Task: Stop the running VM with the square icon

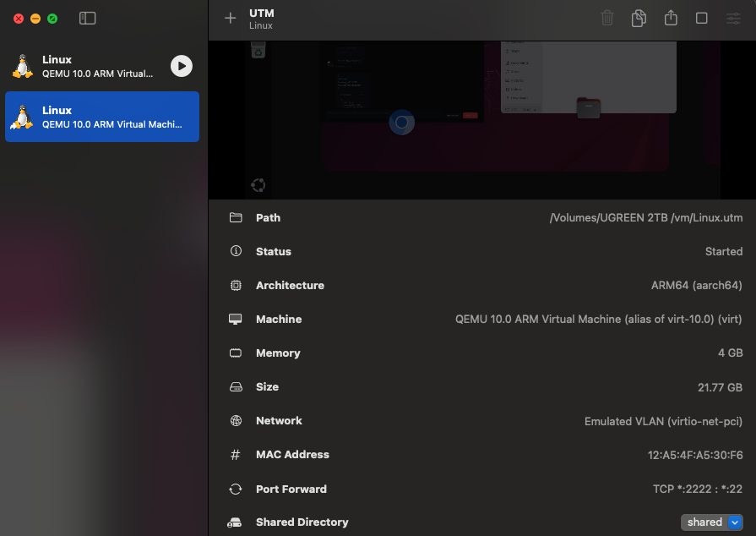Action: click(701, 19)
